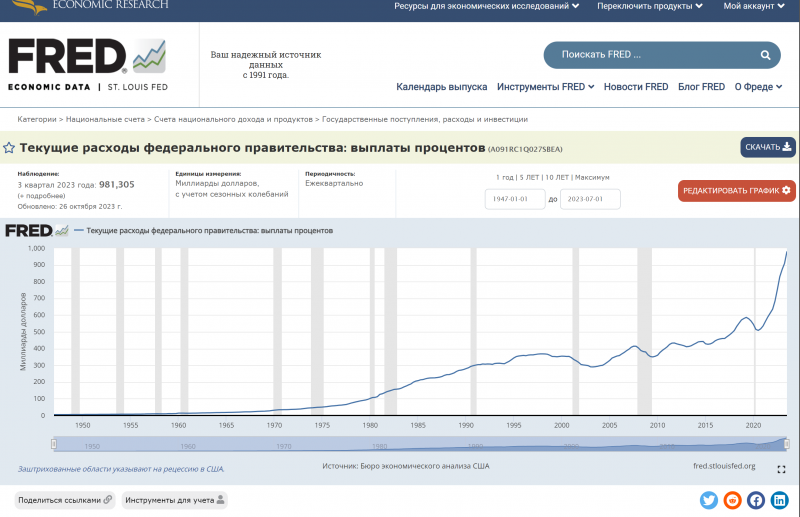Share chart on Facebook
The width and height of the screenshot is (800, 517).
[x=756, y=500]
